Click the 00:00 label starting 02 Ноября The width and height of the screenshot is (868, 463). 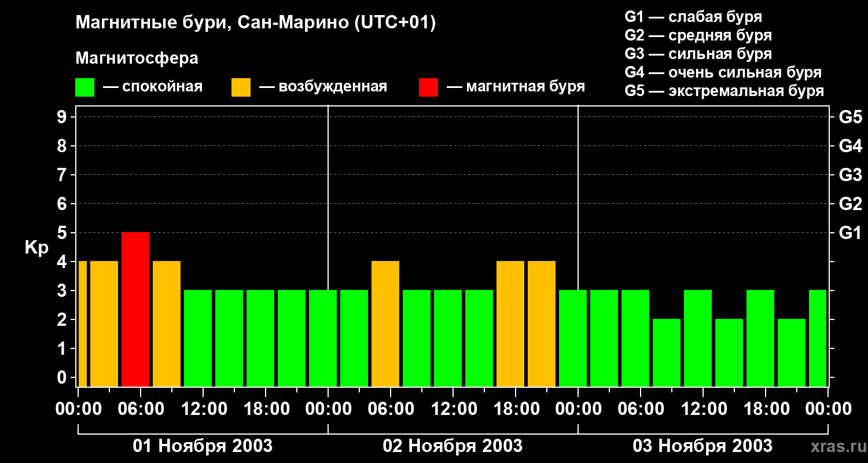coord(328,409)
